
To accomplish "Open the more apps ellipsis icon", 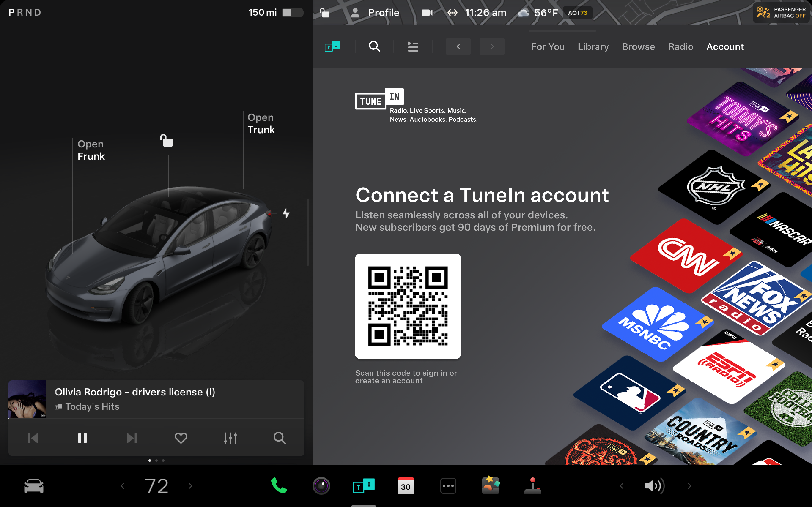I will (x=448, y=485).
